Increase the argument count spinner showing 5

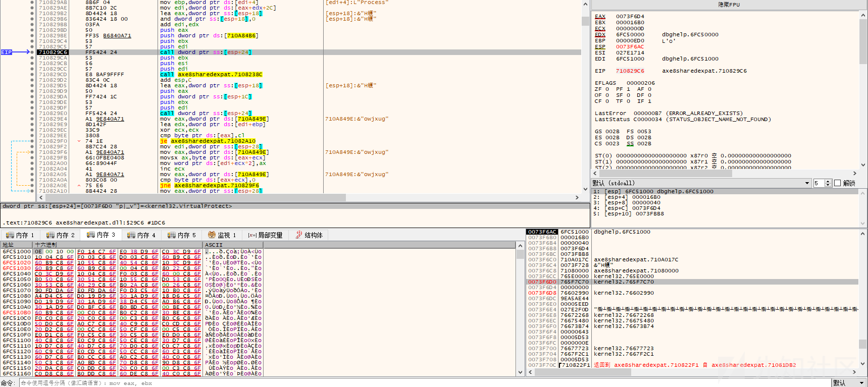(828, 182)
